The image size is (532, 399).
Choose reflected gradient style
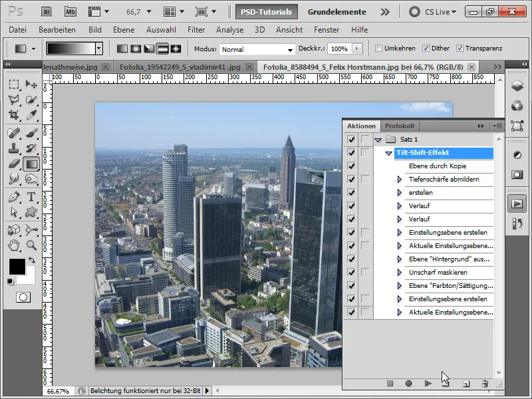click(x=162, y=49)
